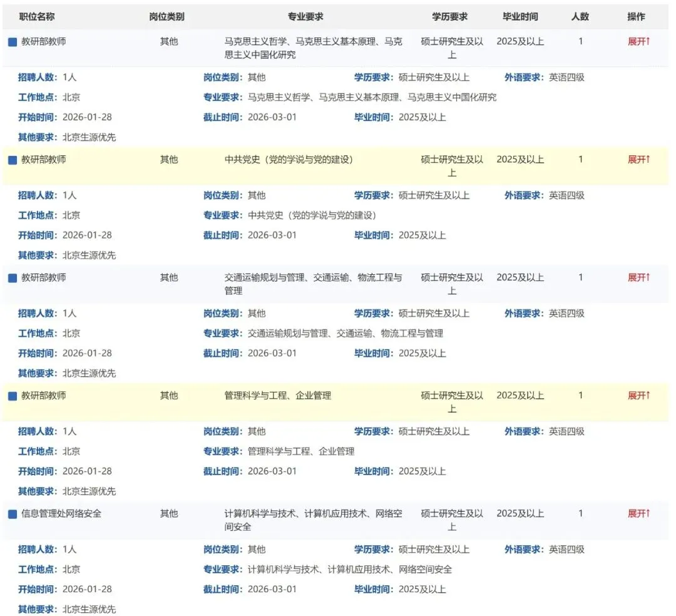Screen dimensions: 676x616
Task: Click 硕士研究生及以上 cell in 管理科学与工程 row
Action: pyautogui.click(x=452, y=402)
